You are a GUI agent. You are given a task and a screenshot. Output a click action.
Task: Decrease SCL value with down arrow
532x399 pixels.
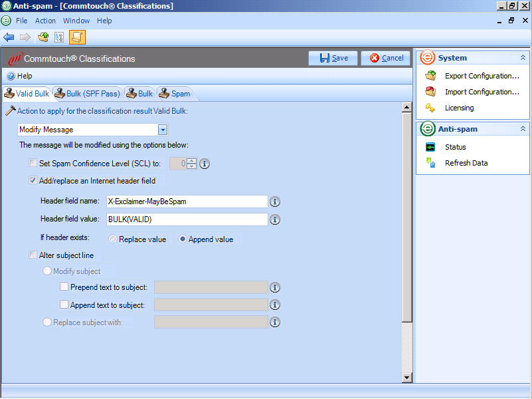(192, 166)
